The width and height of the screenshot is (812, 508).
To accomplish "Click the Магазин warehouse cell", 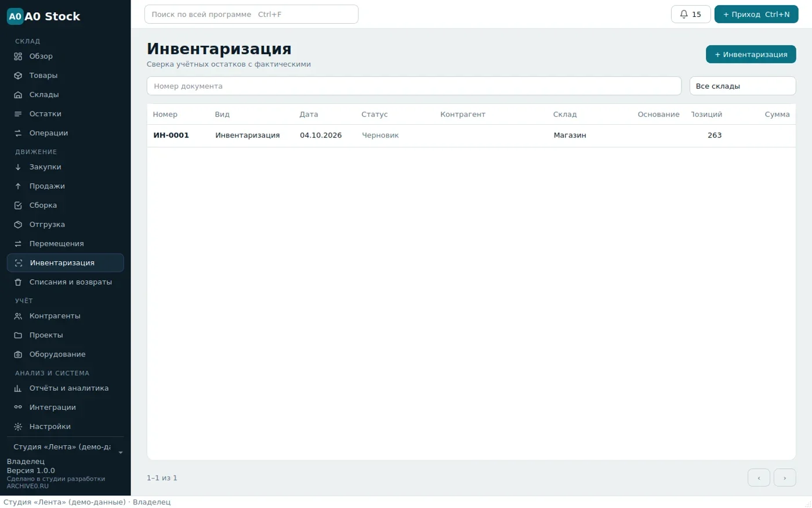I will [x=570, y=135].
